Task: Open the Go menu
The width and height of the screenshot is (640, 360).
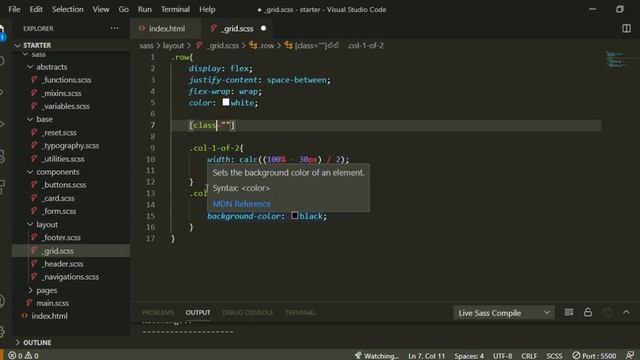Action: point(123,9)
